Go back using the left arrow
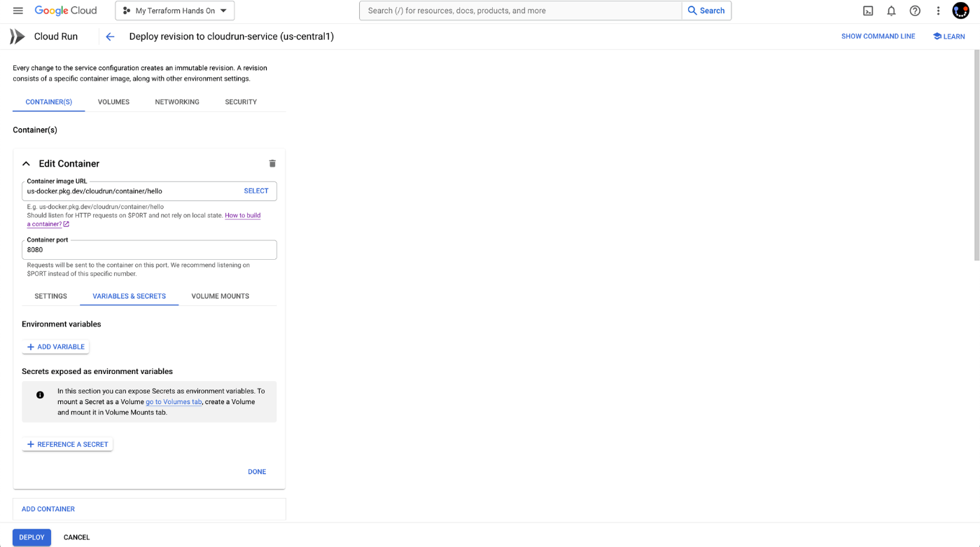 tap(110, 36)
